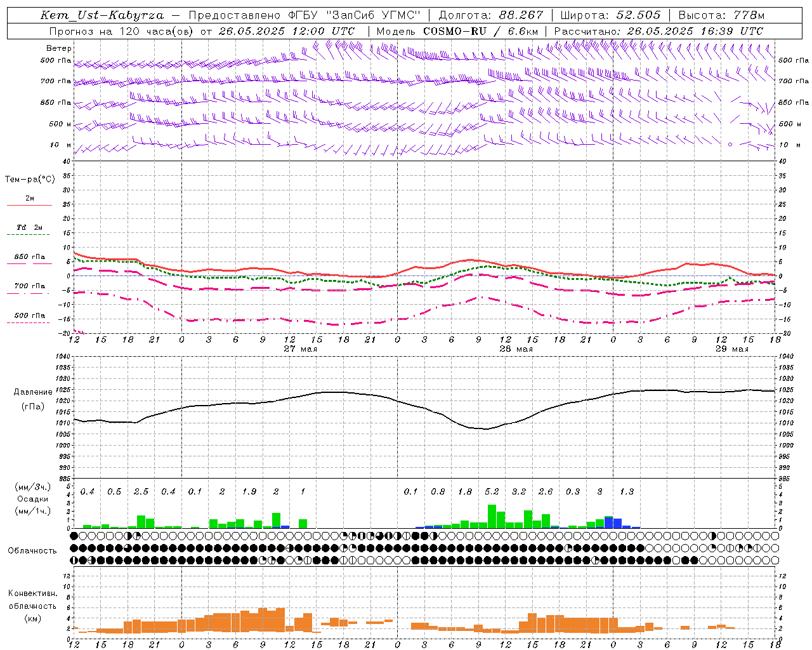Click the 0.5 precipitation total value

[x=114, y=492]
